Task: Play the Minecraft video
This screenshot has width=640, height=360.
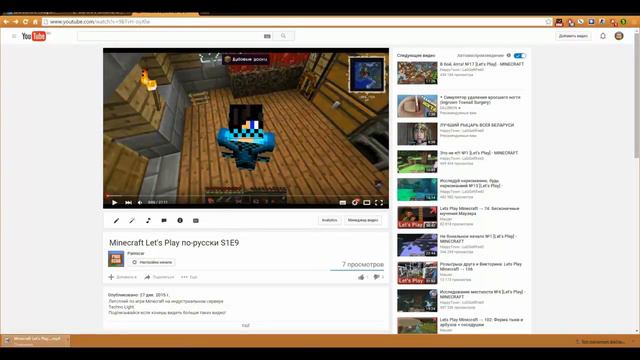Action: [x=114, y=202]
